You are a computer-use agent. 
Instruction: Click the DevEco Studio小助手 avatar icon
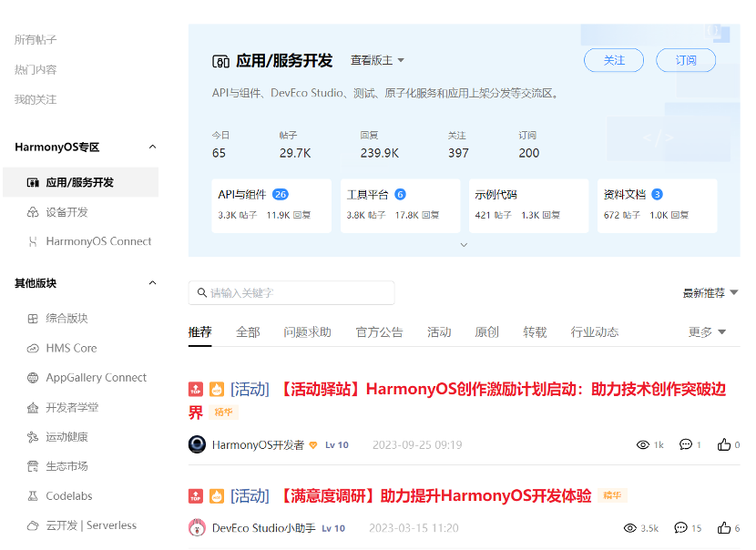197,528
